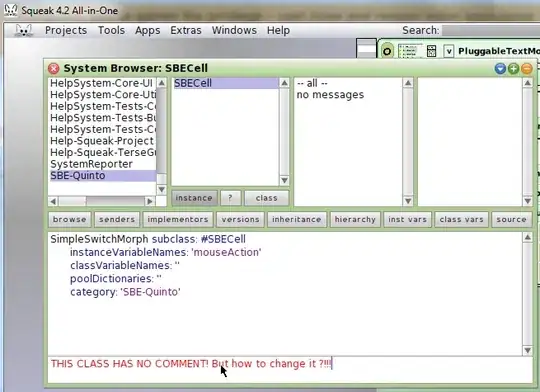Toggle the class side button
This screenshot has height=392, width=540.
click(x=267, y=198)
